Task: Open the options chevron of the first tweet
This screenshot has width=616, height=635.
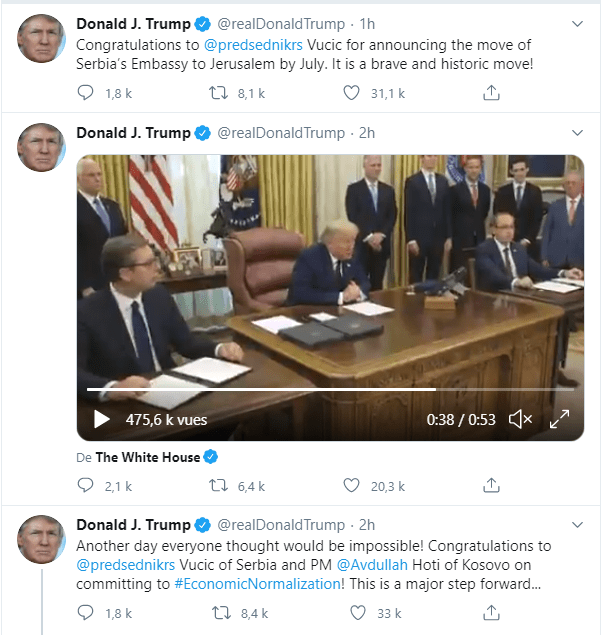Action: tap(577, 23)
